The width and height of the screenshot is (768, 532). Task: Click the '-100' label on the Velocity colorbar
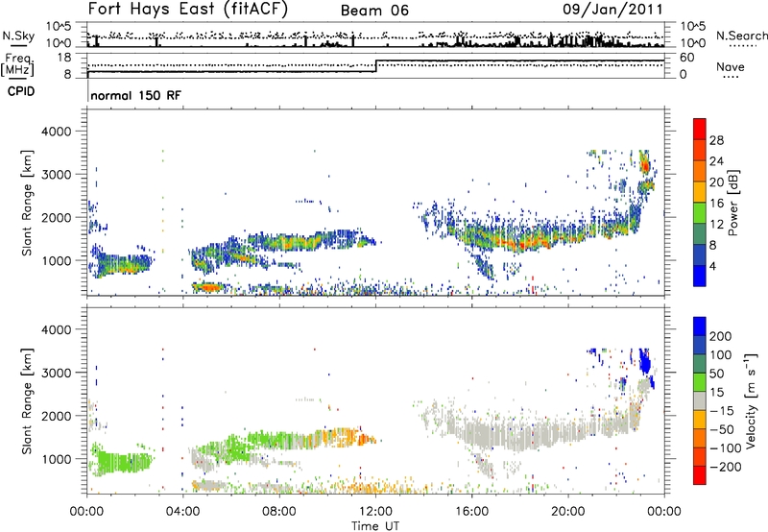[x=726, y=448]
